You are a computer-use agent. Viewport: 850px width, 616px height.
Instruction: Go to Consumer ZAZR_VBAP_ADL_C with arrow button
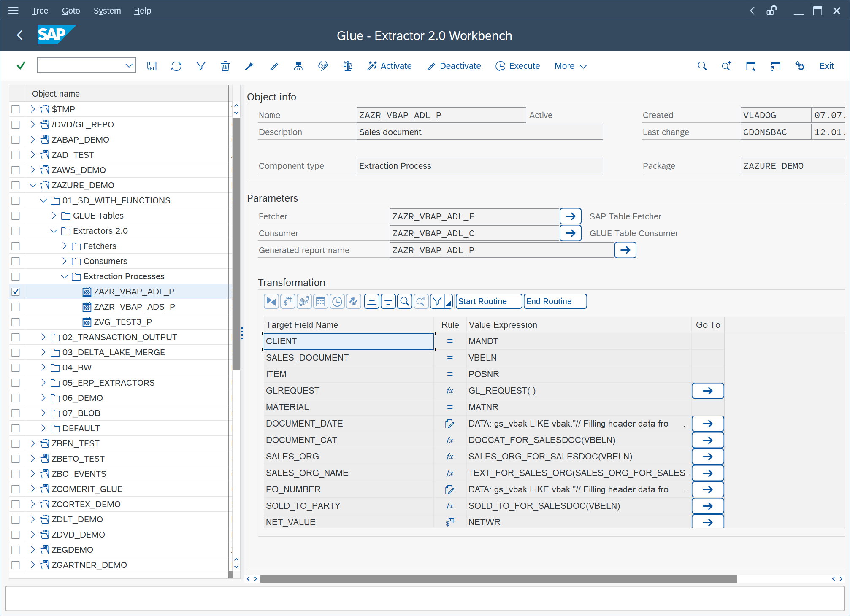click(x=571, y=233)
